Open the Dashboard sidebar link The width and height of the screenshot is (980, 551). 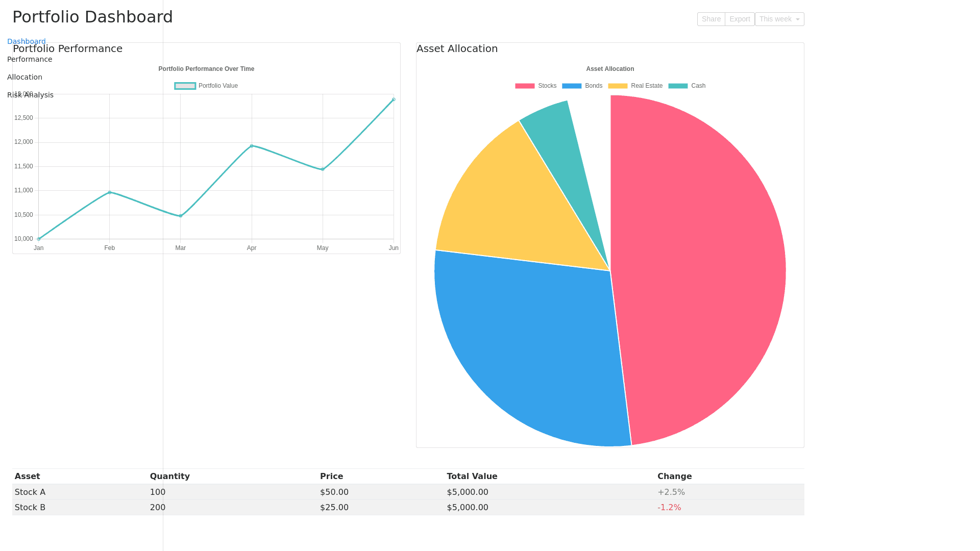27,41
